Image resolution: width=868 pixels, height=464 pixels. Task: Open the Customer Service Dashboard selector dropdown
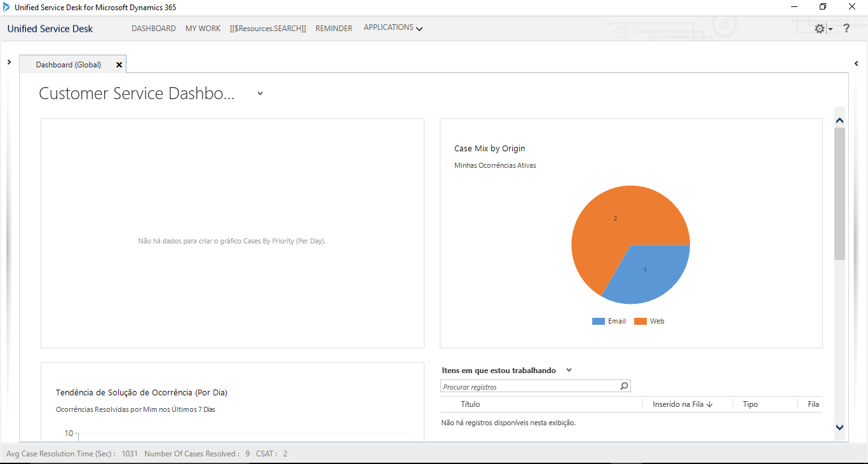click(x=260, y=93)
